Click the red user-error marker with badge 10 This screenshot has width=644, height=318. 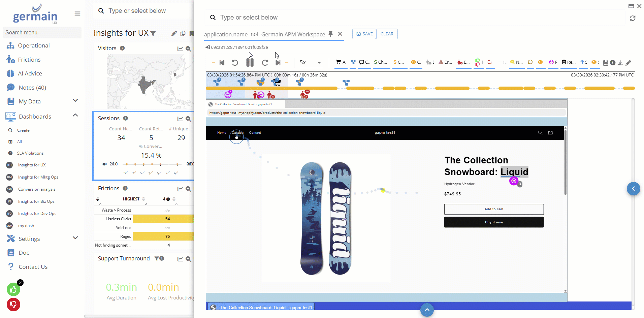304,95
